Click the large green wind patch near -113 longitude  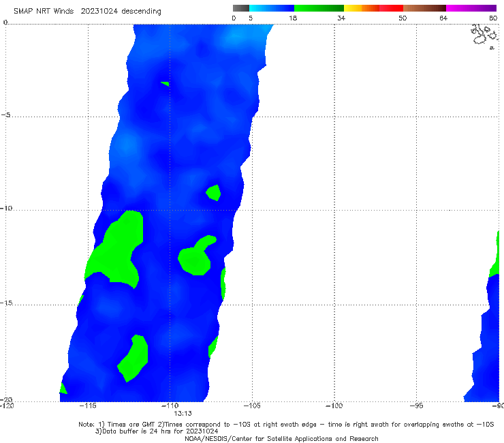[117, 250]
